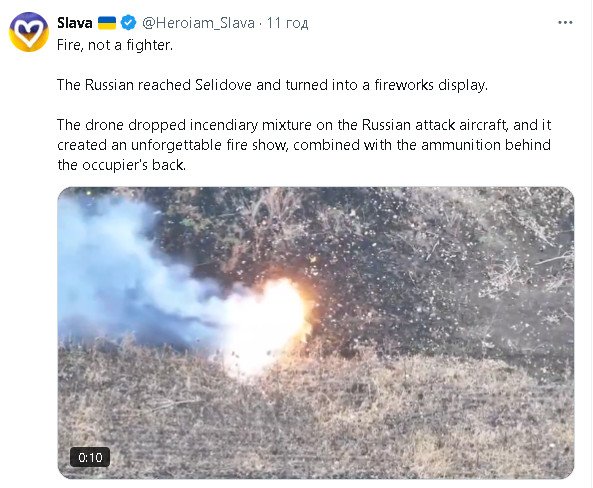Image resolution: width=593 pixels, height=488 pixels.
Task: Click the Ukrainian flag emoji beside Slava
Action: click(x=107, y=23)
